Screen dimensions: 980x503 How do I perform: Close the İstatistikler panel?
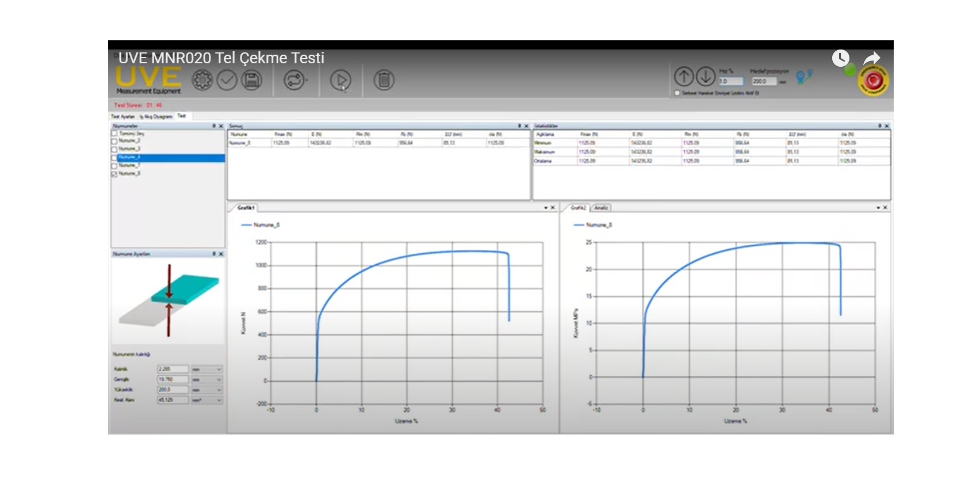pyautogui.click(x=887, y=125)
